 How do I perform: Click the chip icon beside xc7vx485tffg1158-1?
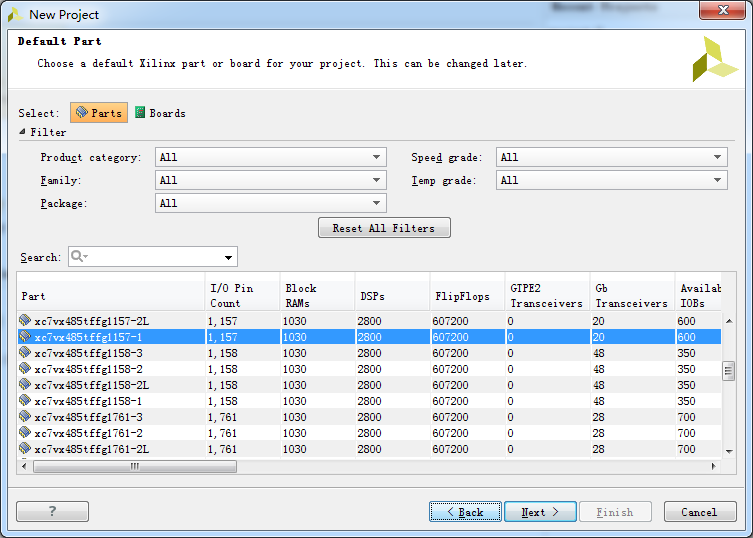[x=25, y=400]
